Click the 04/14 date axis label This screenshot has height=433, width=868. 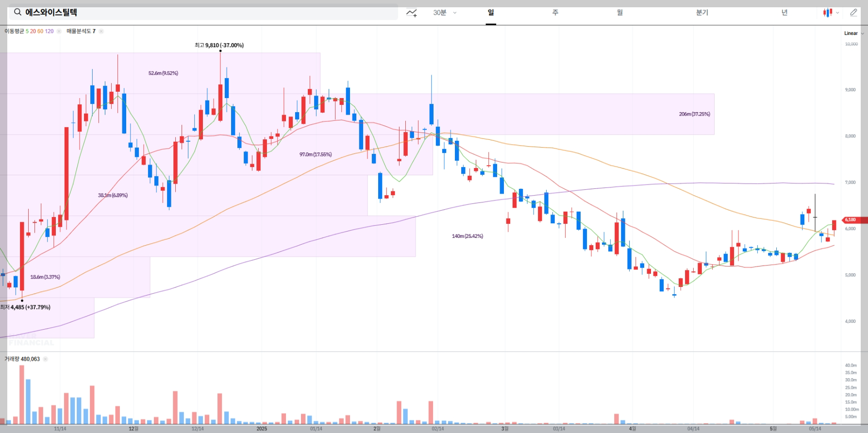coord(693,429)
